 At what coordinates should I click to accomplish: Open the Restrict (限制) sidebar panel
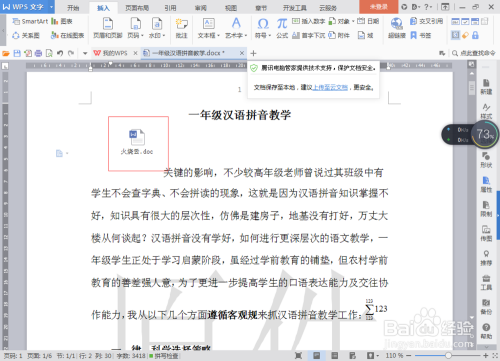point(486,209)
